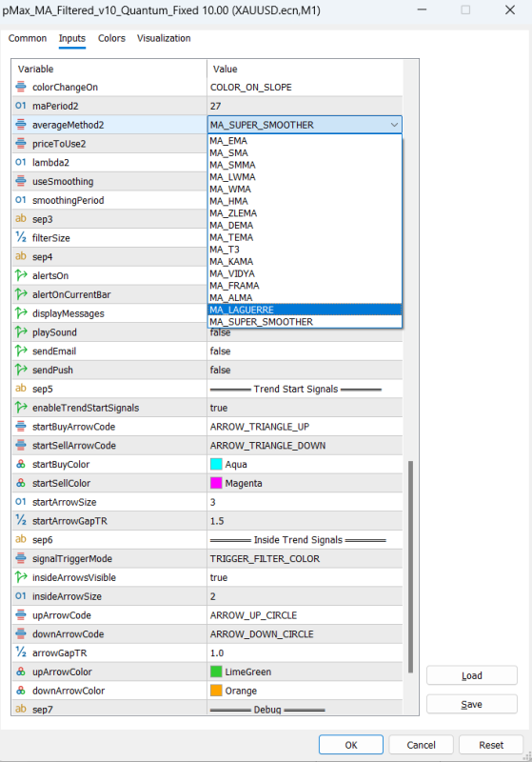Click the color icon next to downArrowColor

point(21,691)
